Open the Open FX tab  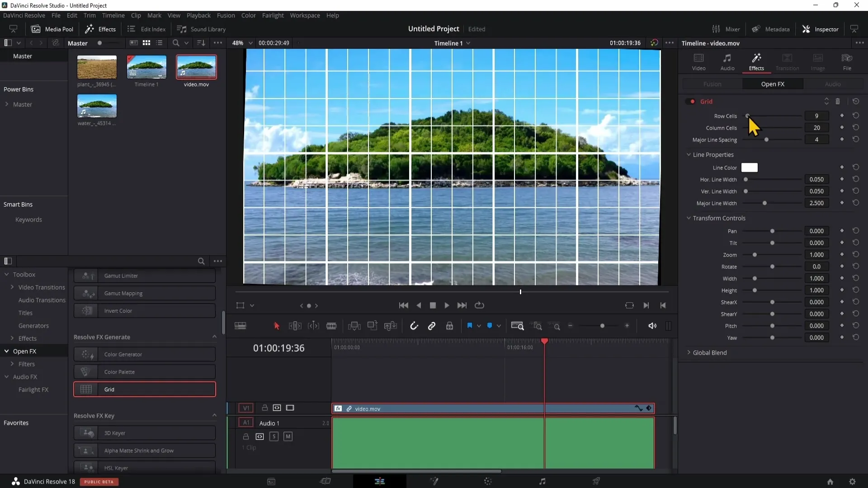coord(773,84)
